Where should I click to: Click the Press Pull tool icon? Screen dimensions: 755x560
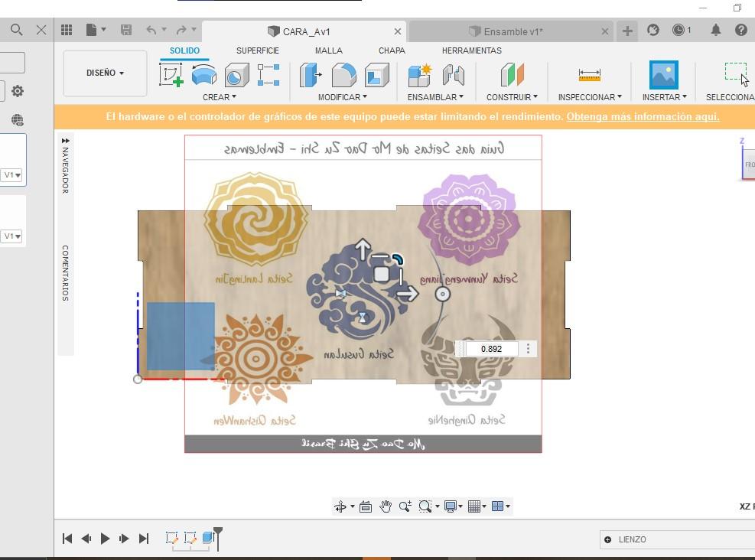tap(311, 75)
